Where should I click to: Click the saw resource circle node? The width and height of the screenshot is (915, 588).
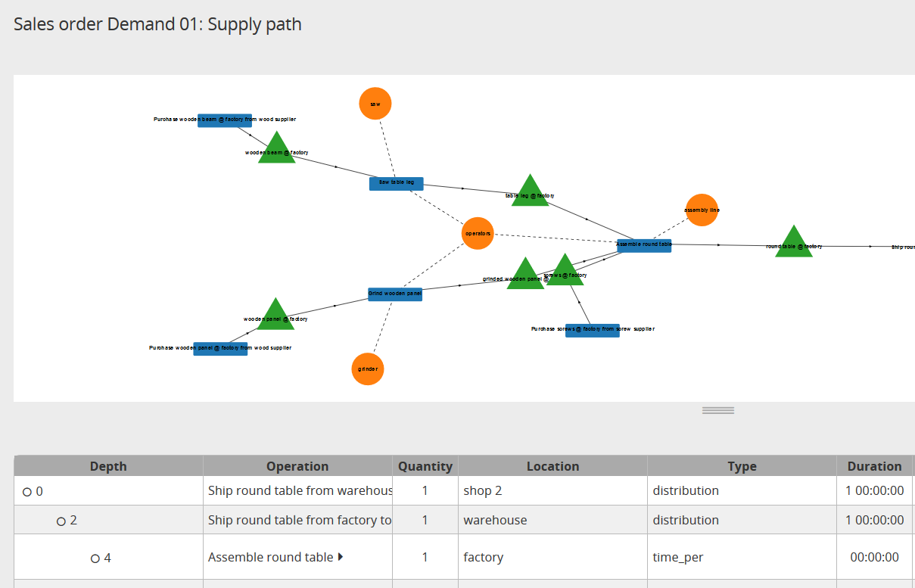coord(375,104)
